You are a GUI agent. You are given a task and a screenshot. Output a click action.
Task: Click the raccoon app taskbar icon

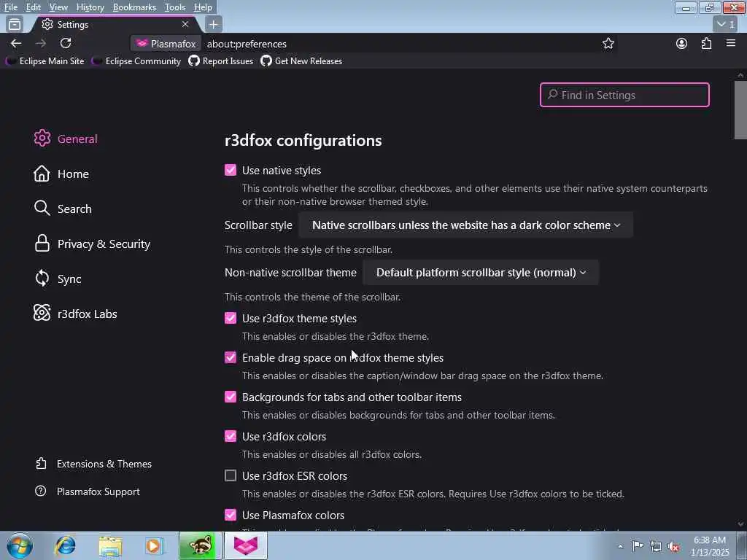(x=200, y=545)
